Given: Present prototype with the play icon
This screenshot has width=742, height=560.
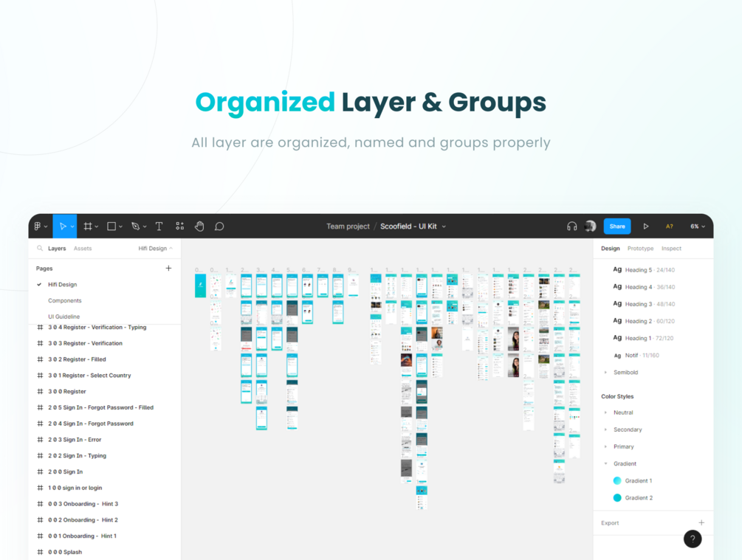Looking at the screenshot, I should (645, 226).
